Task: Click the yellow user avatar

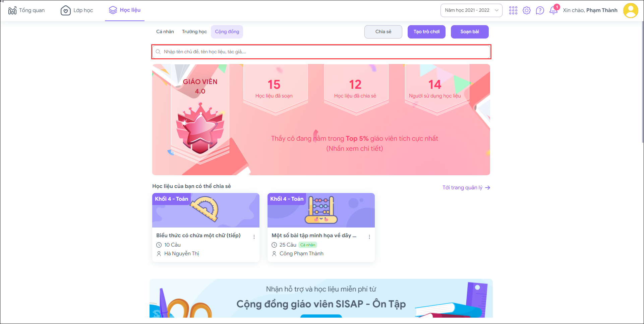Action: click(x=631, y=10)
